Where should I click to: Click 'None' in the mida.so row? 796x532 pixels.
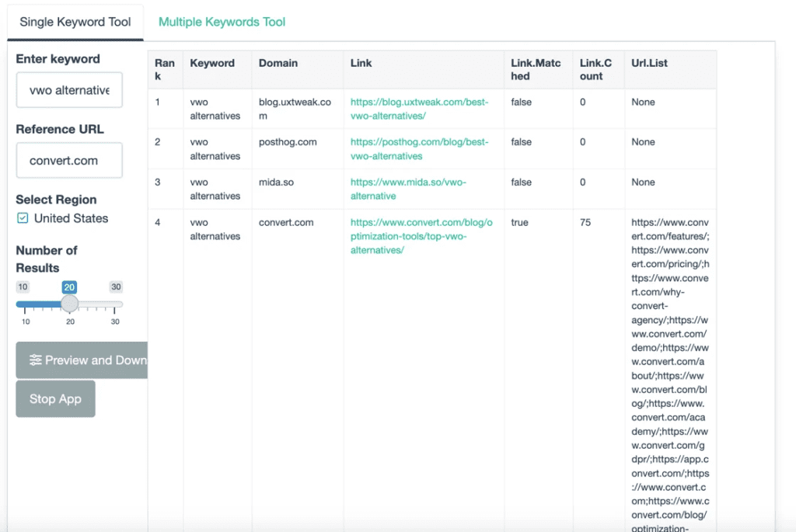tap(643, 182)
